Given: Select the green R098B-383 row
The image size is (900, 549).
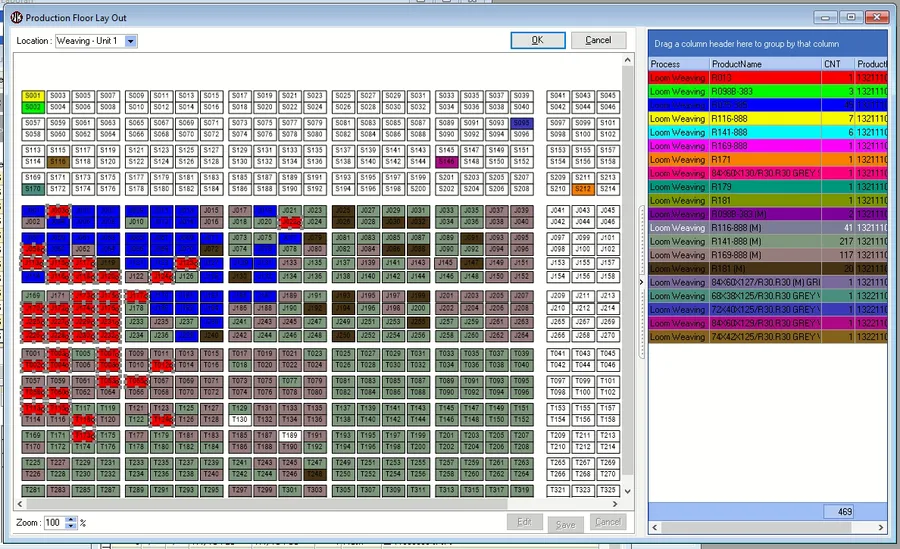Looking at the screenshot, I should tap(768, 91).
